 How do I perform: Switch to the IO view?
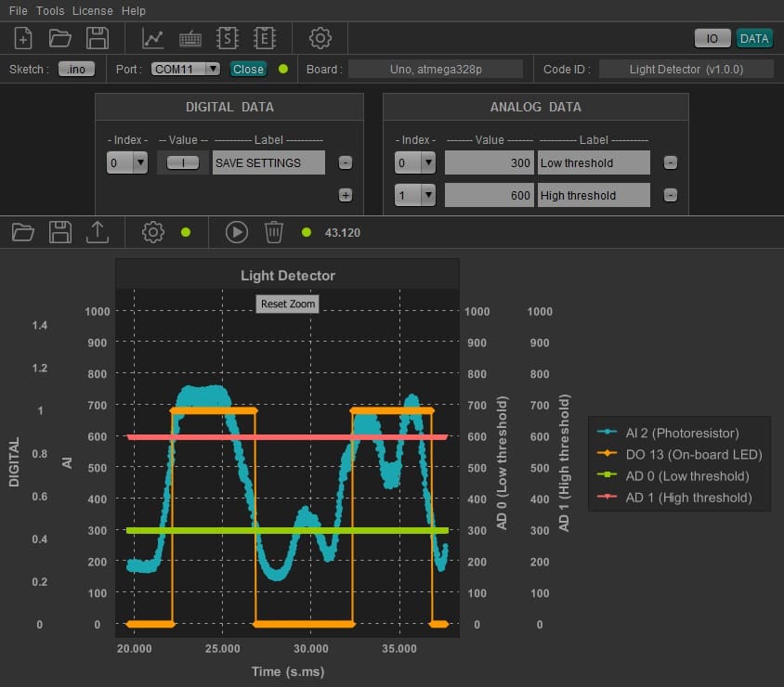pos(712,38)
